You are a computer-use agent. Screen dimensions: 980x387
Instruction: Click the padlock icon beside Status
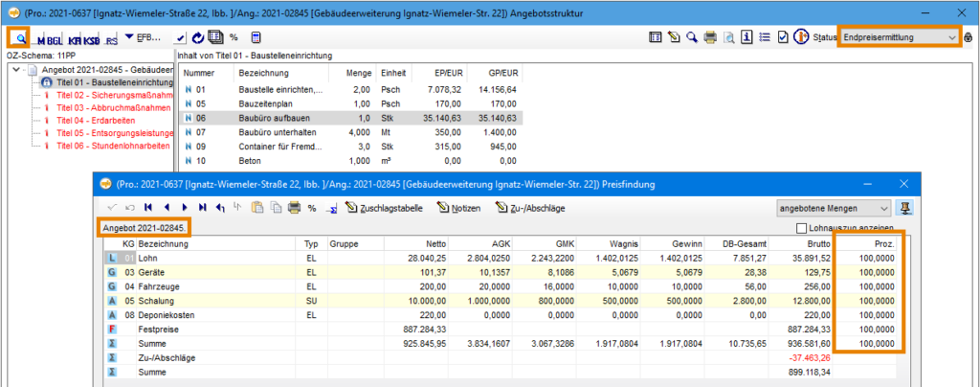coord(969,37)
